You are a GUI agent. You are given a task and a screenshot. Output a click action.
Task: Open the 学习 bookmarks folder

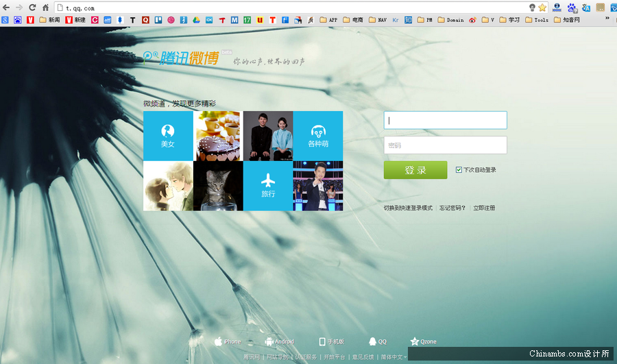point(509,20)
